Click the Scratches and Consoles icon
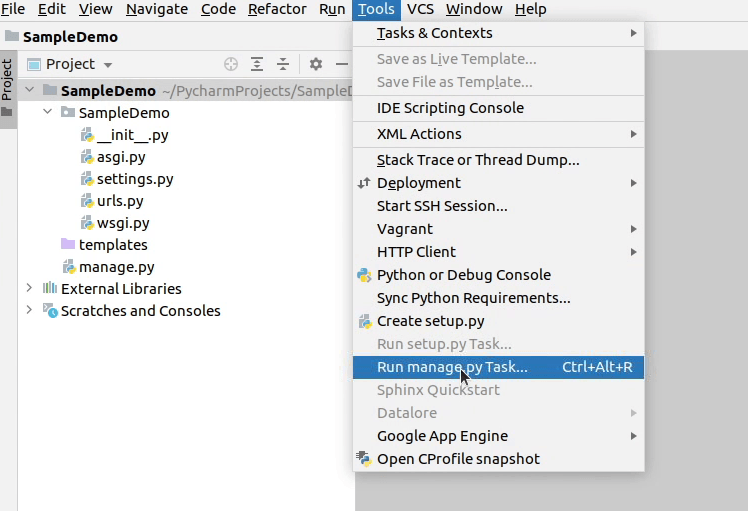748x511 pixels. 50,311
